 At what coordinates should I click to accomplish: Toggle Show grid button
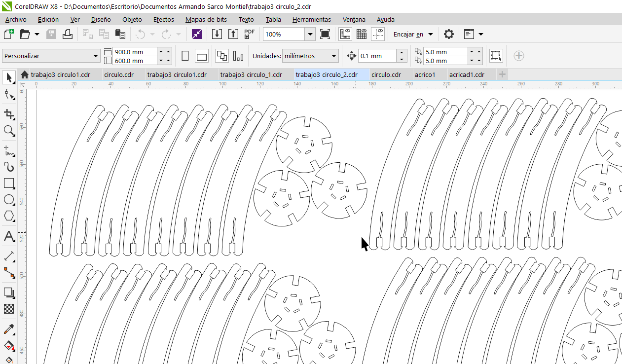point(362,34)
